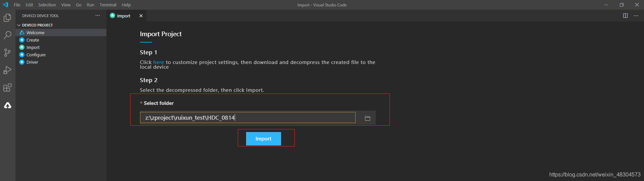The height and width of the screenshot is (181, 644).
Task: Click the Import Project heading
Action: [160, 34]
